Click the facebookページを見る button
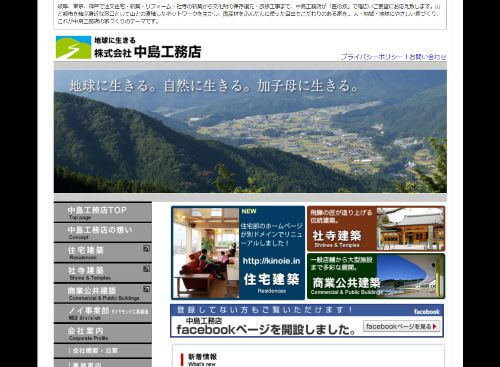Screen dimensions: 500x367 click(402, 326)
